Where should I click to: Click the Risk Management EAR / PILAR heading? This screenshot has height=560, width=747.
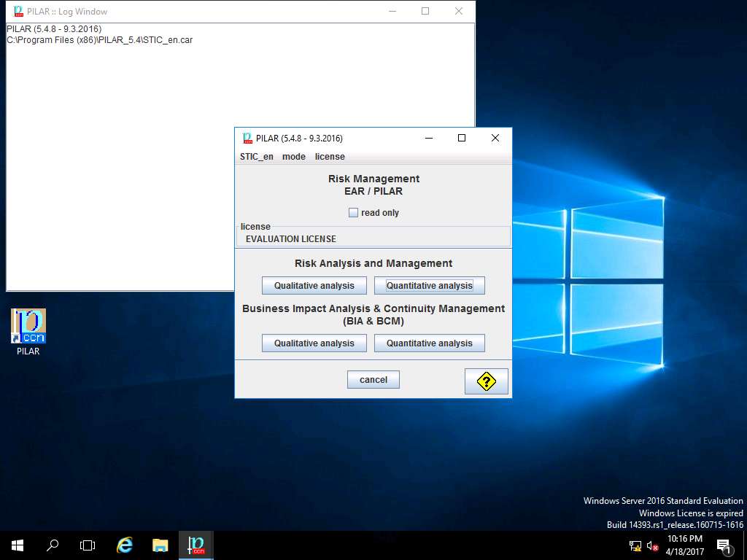(373, 184)
